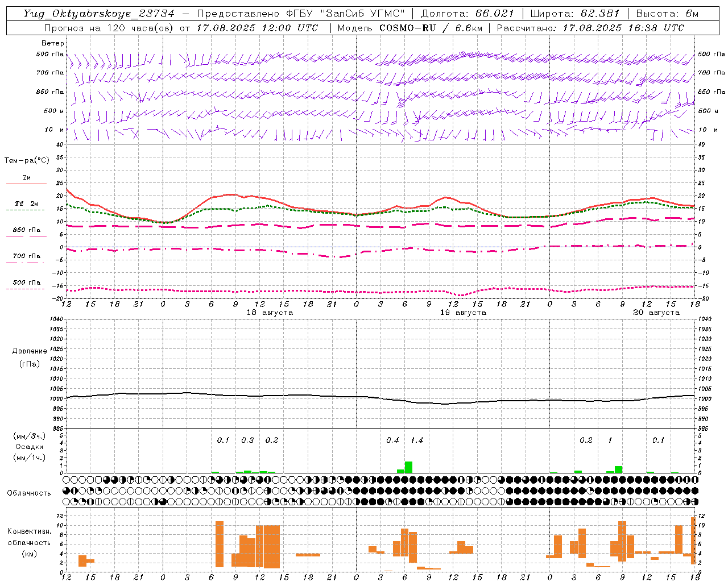Click the Облачность cloudiness label
Screen dimensions: 728x582
29,493
